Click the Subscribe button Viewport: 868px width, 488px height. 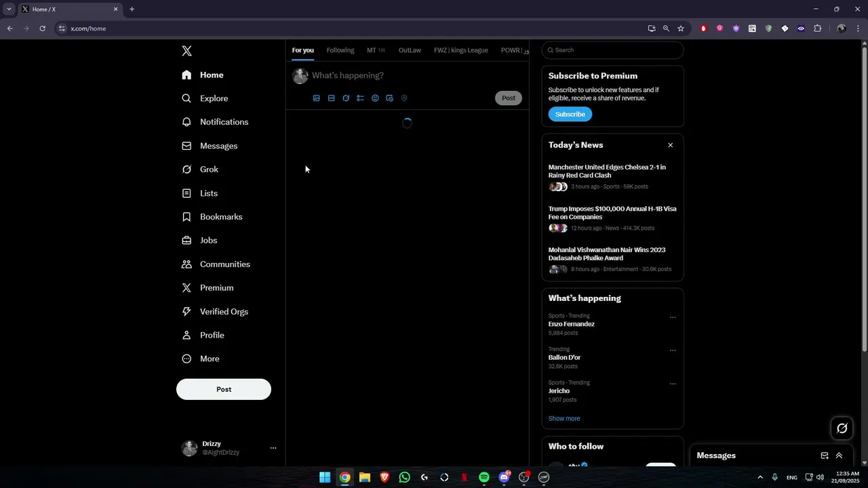click(x=570, y=115)
